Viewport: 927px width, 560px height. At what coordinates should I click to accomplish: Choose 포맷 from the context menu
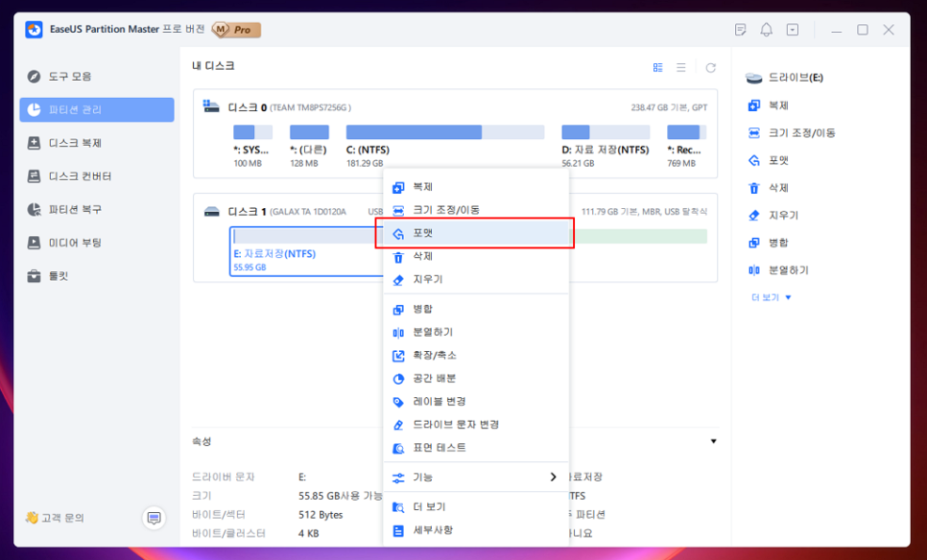click(476, 233)
